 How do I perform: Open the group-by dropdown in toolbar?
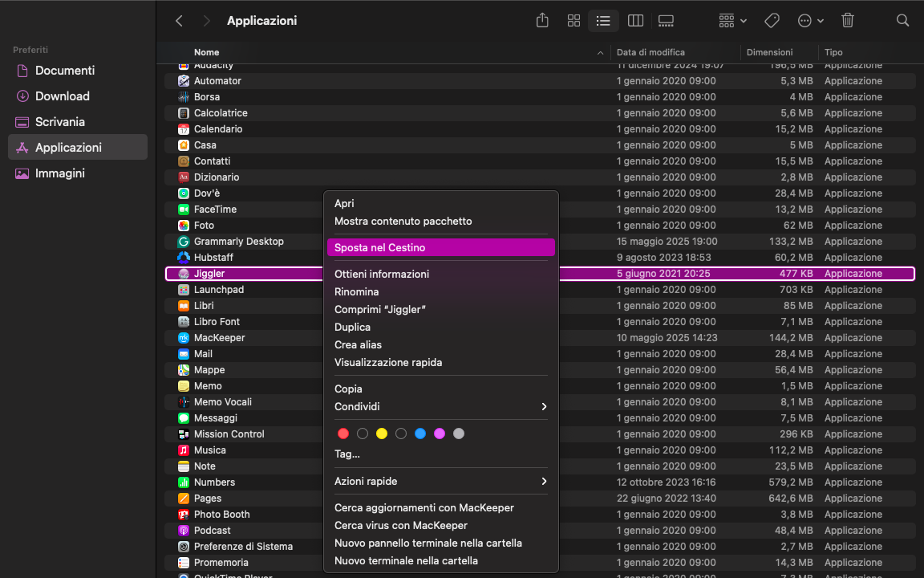click(731, 21)
